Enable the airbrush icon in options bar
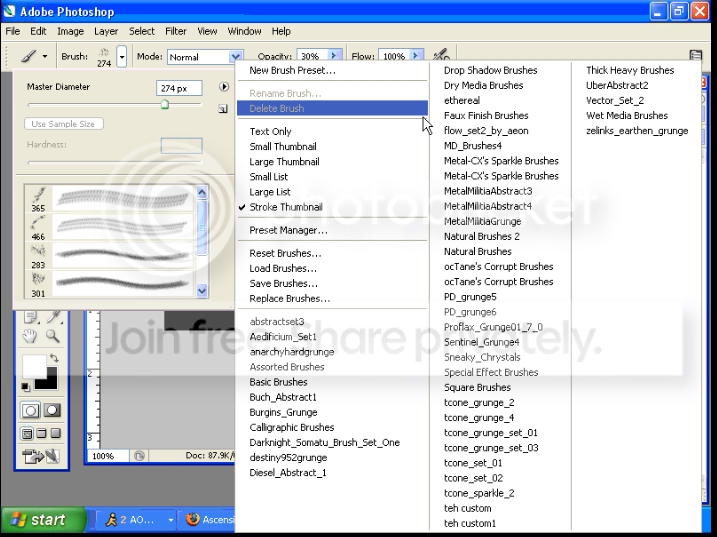Screen dimensions: 717x537 point(441,55)
